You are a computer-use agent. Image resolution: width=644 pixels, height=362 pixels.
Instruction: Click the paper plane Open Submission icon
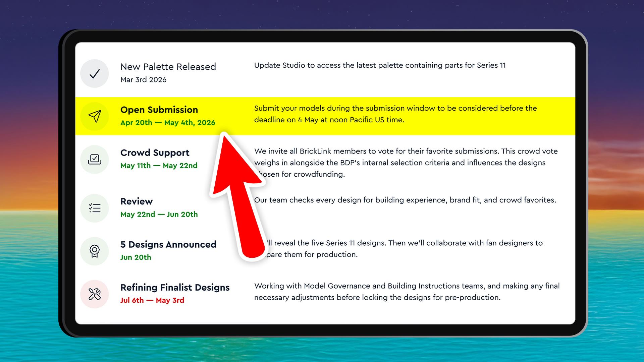coord(95,116)
